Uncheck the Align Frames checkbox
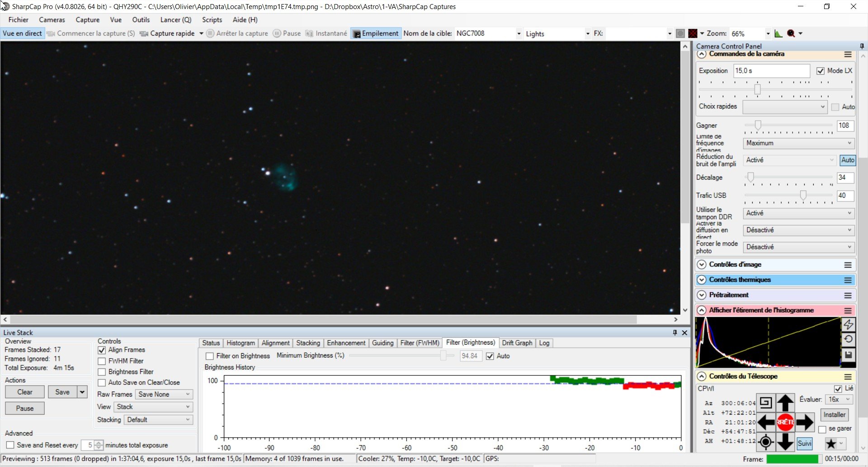Image resolution: width=868 pixels, height=467 pixels. [x=102, y=350]
